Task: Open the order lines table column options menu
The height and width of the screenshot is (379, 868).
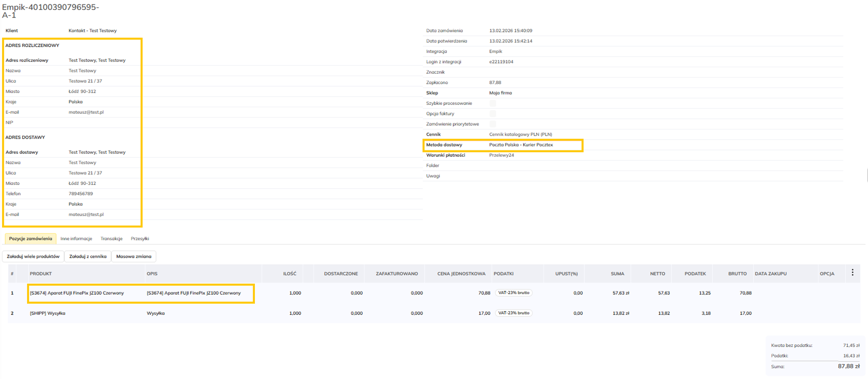Action: tap(852, 273)
